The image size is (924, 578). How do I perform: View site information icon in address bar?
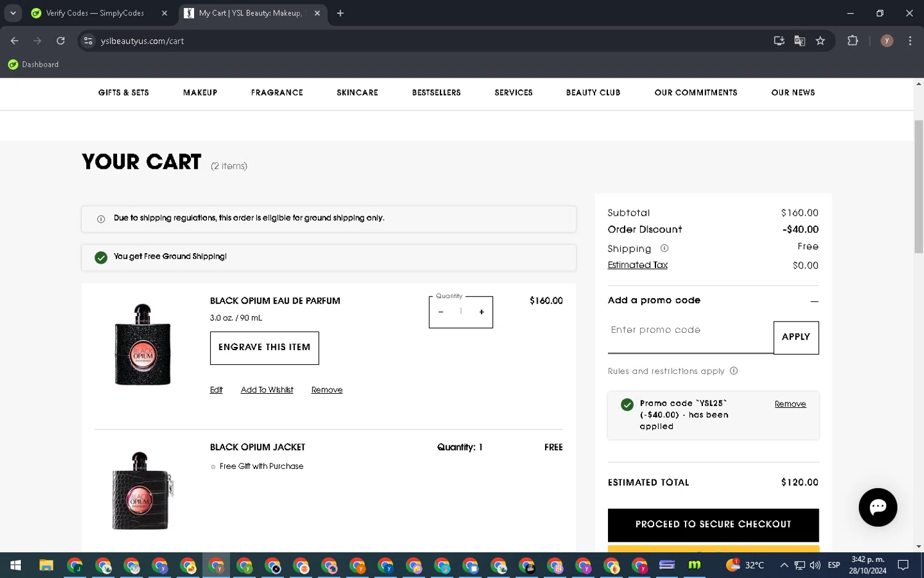click(x=88, y=41)
